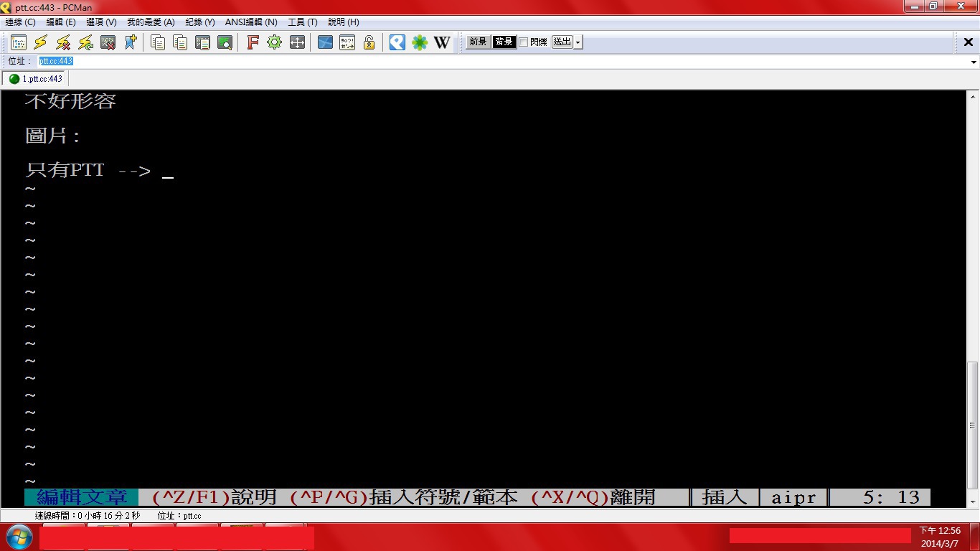Open the 選項 (V) menu
980x551 pixels.
pos(101,22)
